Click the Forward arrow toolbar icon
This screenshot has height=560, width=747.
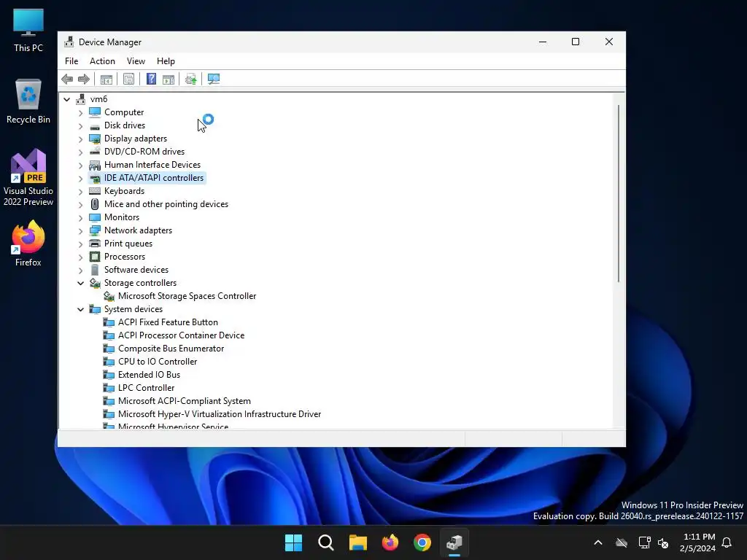coord(84,79)
